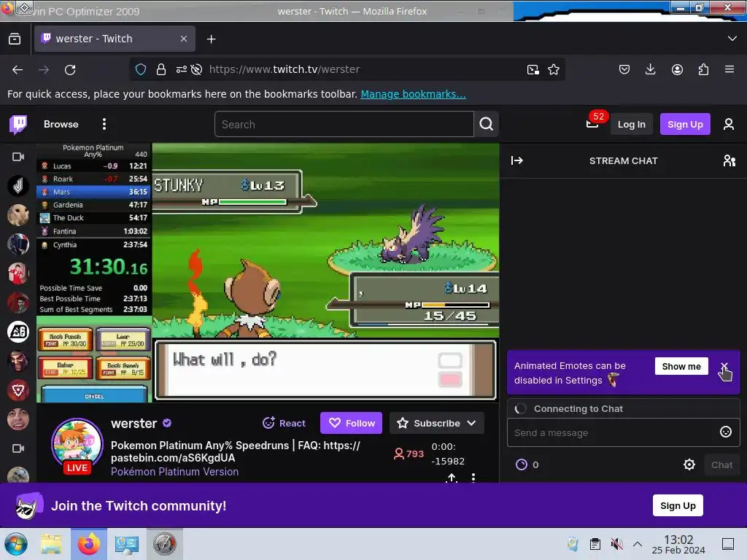Click the channel points icon
747x560 pixels.
click(522, 464)
